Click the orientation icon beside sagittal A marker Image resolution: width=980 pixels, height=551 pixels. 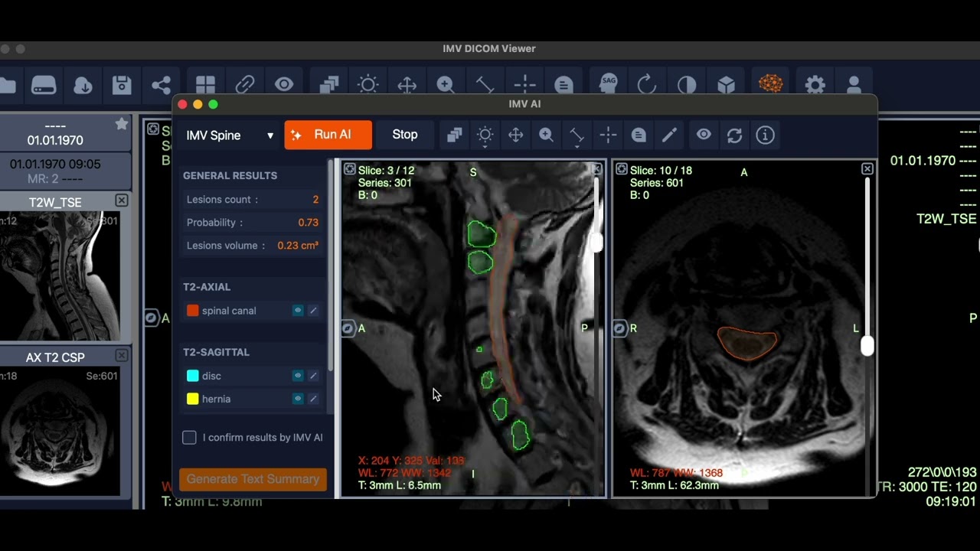tap(348, 328)
